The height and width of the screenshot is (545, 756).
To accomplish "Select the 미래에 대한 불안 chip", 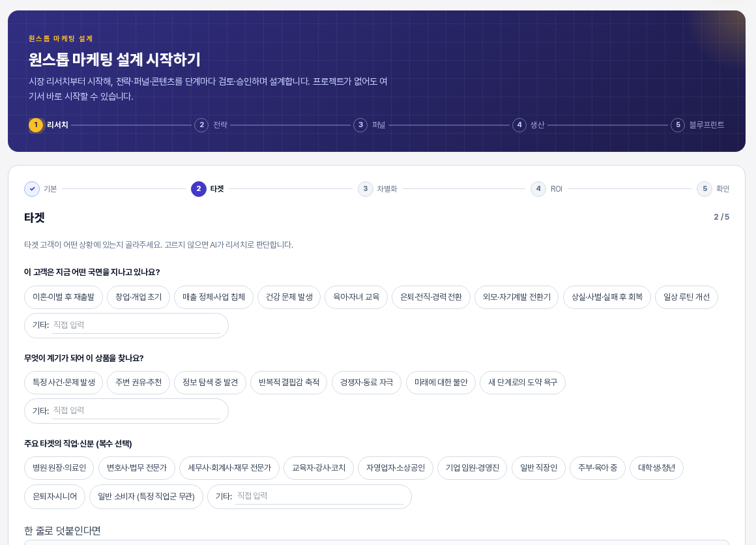I will click(441, 383).
